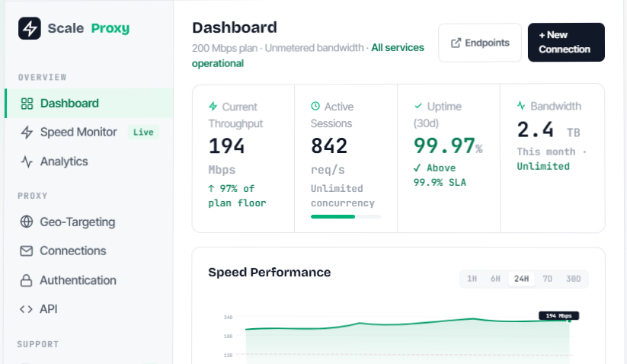Click the Authentication lock icon
Screen dimensions: 627x364
(x=27, y=280)
